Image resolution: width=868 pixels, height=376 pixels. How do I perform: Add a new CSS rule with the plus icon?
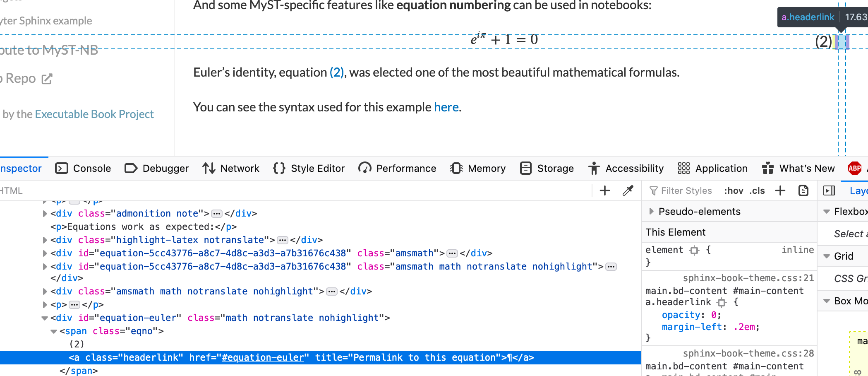point(781,190)
